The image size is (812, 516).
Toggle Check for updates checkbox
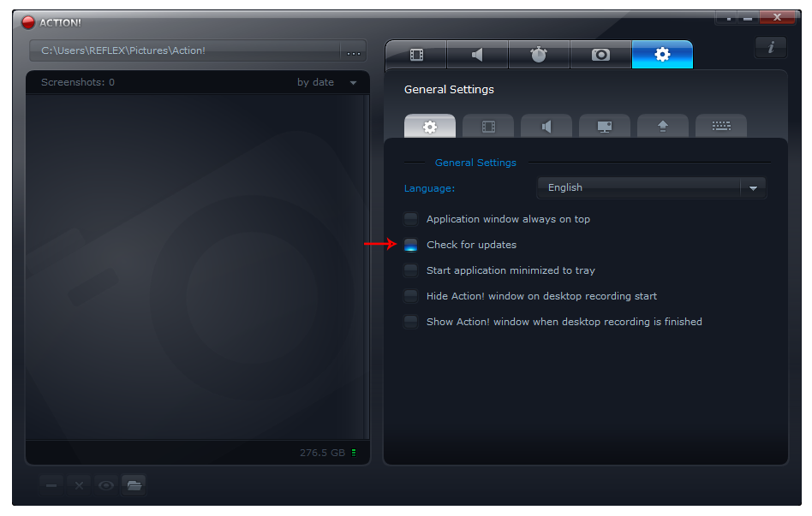(x=410, y=245)
